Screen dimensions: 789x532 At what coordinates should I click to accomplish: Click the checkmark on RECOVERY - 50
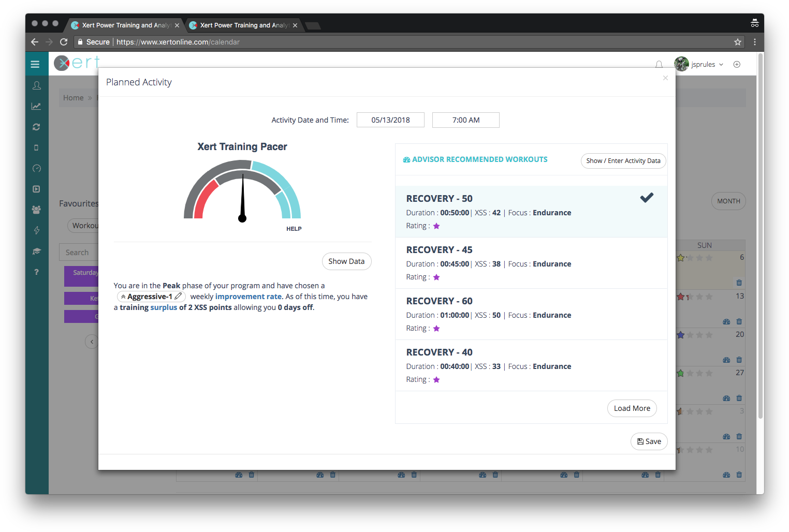pos(647,197)
